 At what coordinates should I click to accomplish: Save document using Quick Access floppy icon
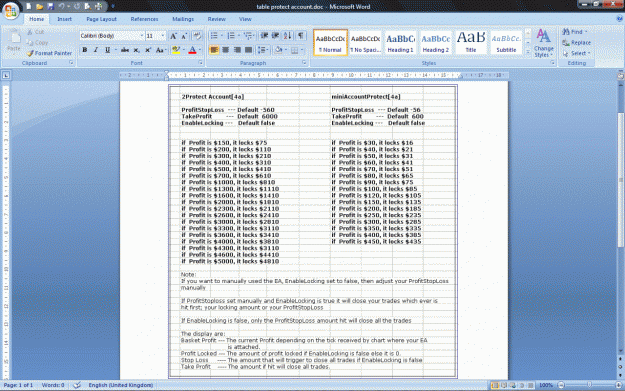50,6
